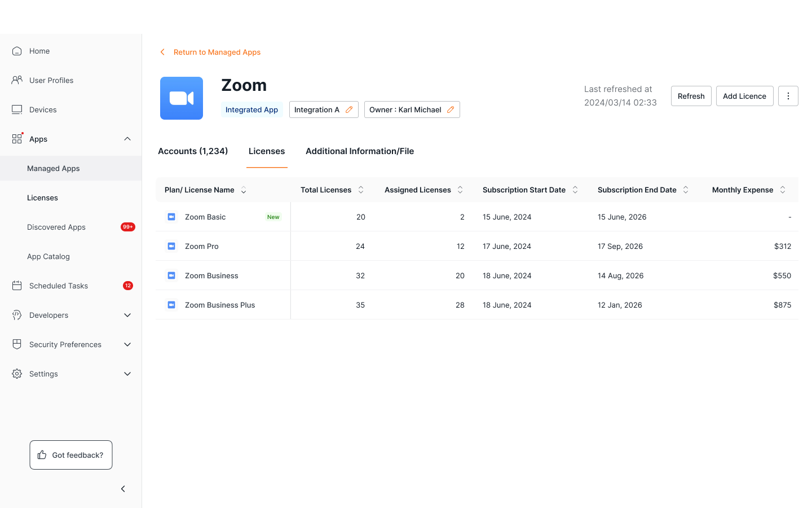Click the New badge on Zoom Basic
Viewport: 812px width, 508px height.
coord(273,217)
